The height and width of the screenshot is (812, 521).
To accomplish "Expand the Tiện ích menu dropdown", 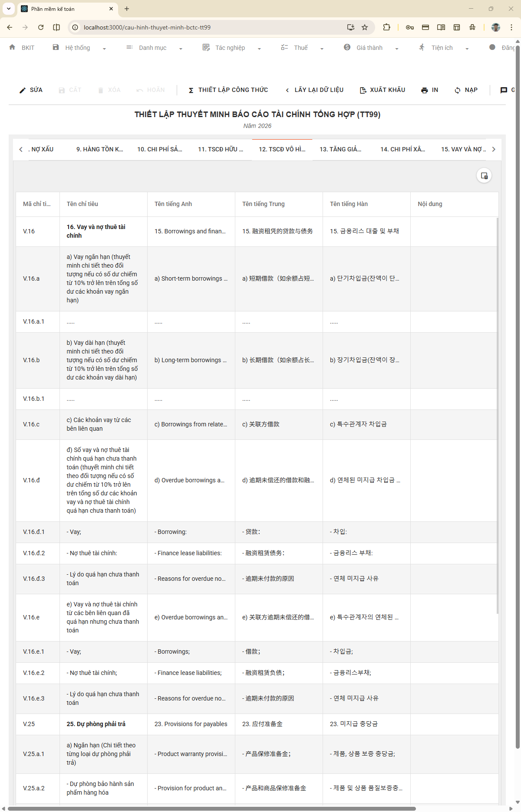I will 467,49.
